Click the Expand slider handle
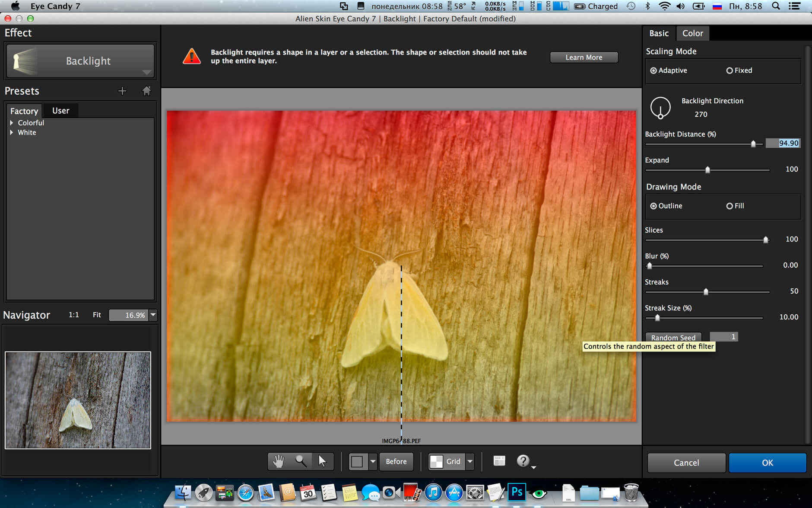812x508 pixels. (707, 170)
